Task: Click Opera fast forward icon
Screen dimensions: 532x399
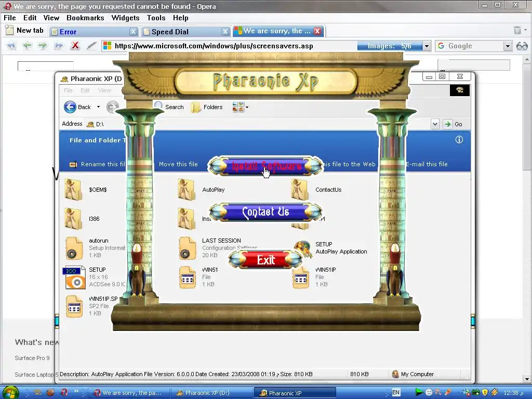Action: [x=59, y=46]
